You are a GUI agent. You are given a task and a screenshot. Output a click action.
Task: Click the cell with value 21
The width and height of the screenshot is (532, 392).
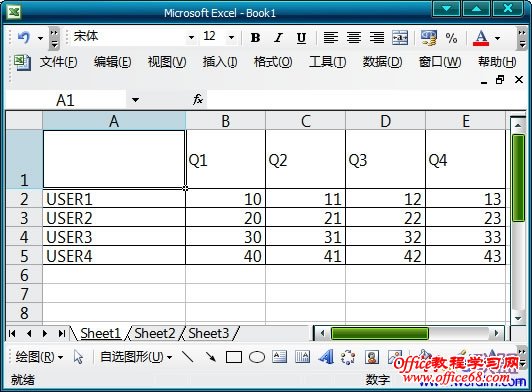click(x=305, y=218)
